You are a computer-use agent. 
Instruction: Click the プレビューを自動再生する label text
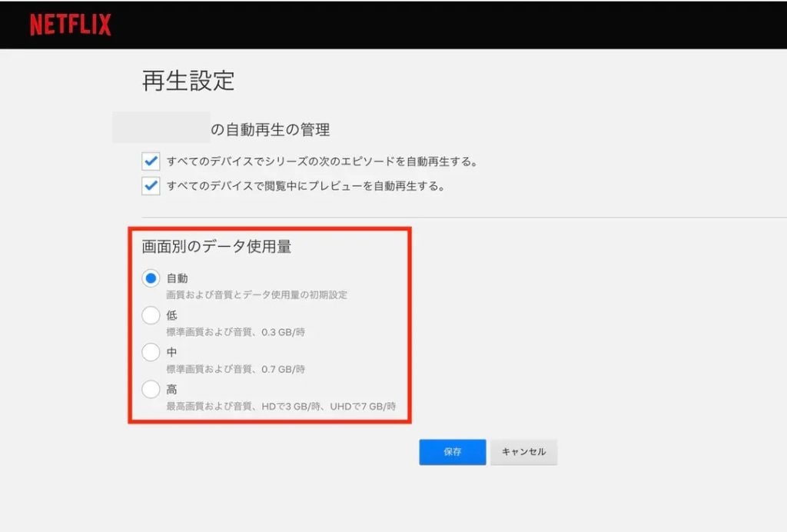pyautogui.click(x=306, y=187)
